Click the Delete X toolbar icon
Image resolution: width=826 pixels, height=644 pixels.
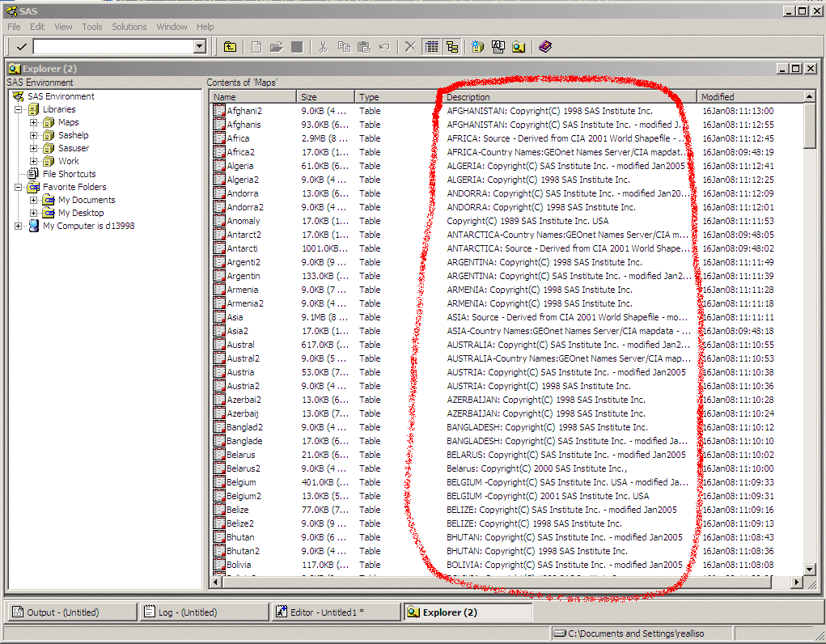point(410,47)
